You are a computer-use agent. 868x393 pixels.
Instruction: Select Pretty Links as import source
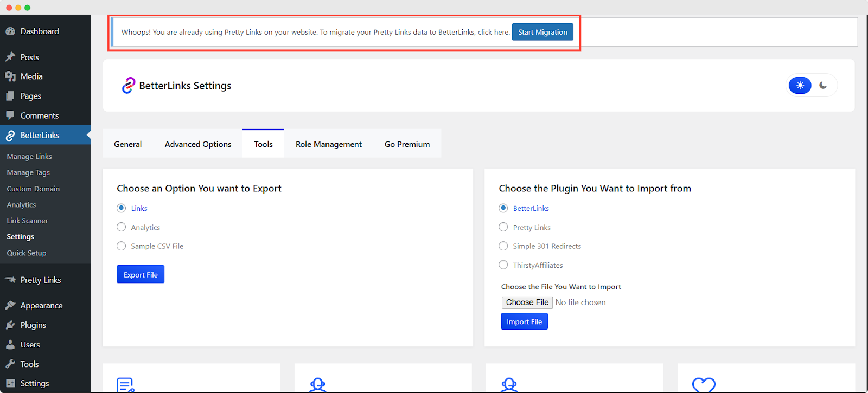tap(503, 227)
